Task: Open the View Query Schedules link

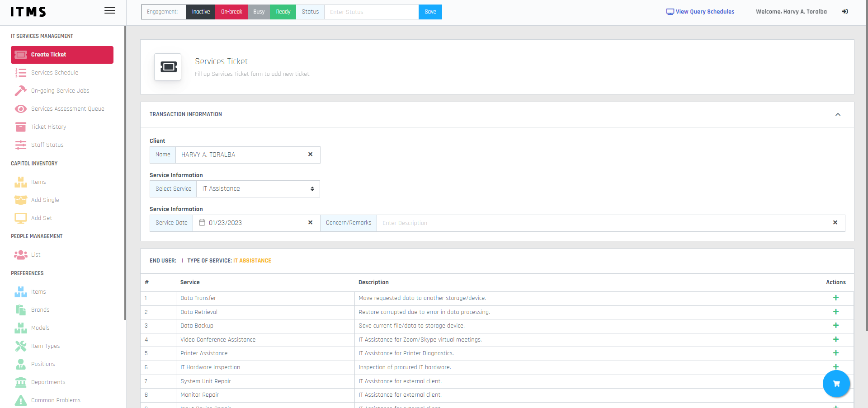Action: pyautogui.click(x=700, y=12)
